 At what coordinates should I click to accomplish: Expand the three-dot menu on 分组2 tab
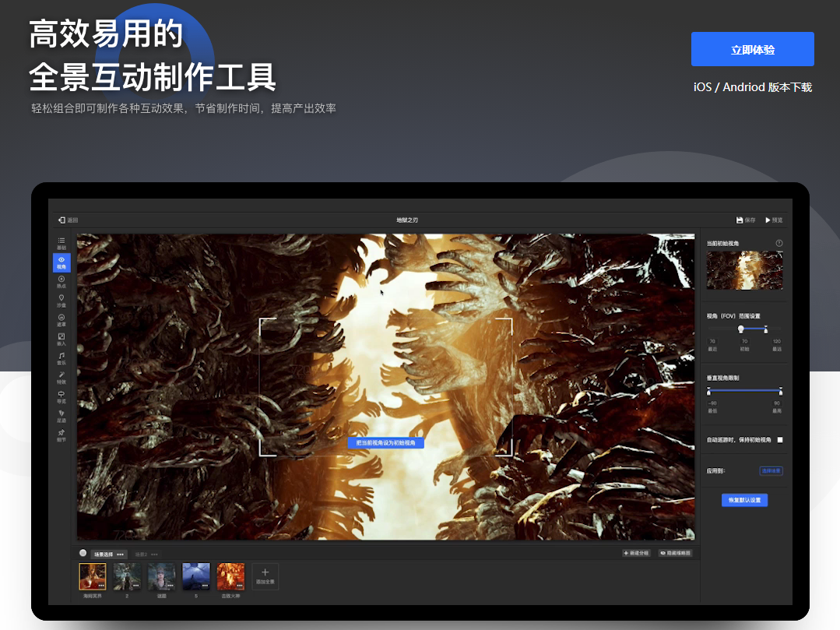click(x=155, y=554)
